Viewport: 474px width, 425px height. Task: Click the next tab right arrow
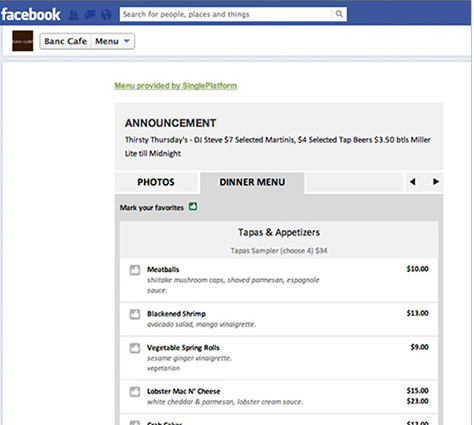coord(436,182)
